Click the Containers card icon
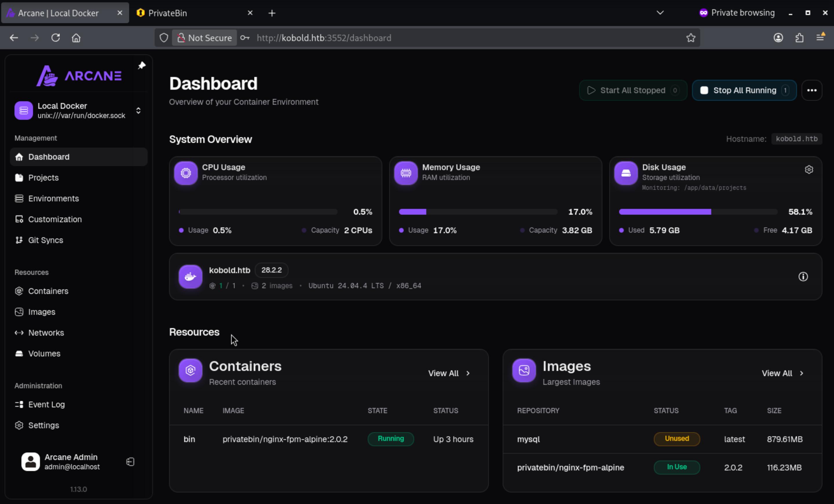The height and width of the screenshot is (504, 834). 190,370
